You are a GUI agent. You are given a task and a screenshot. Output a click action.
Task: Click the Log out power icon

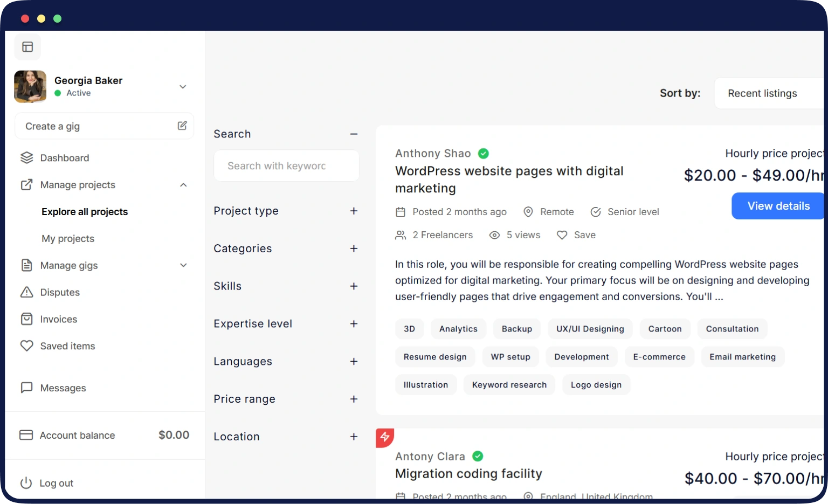coord(26,483)
